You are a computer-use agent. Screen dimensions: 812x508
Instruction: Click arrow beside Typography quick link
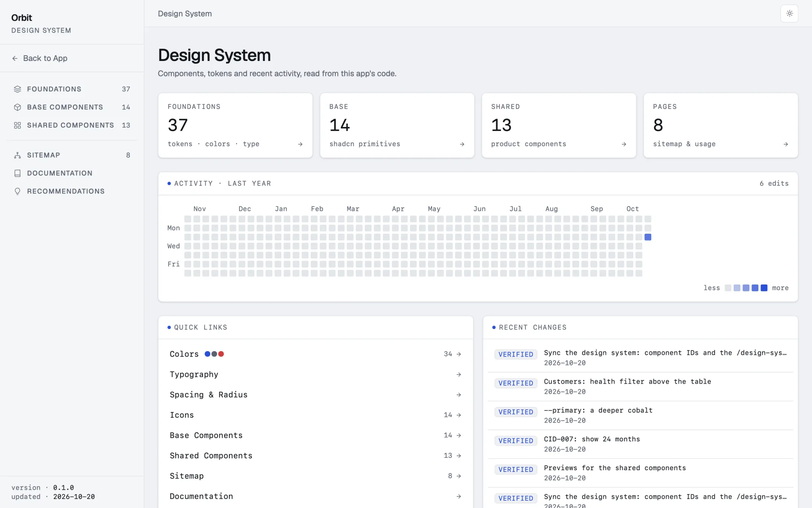tap(459, 374)
